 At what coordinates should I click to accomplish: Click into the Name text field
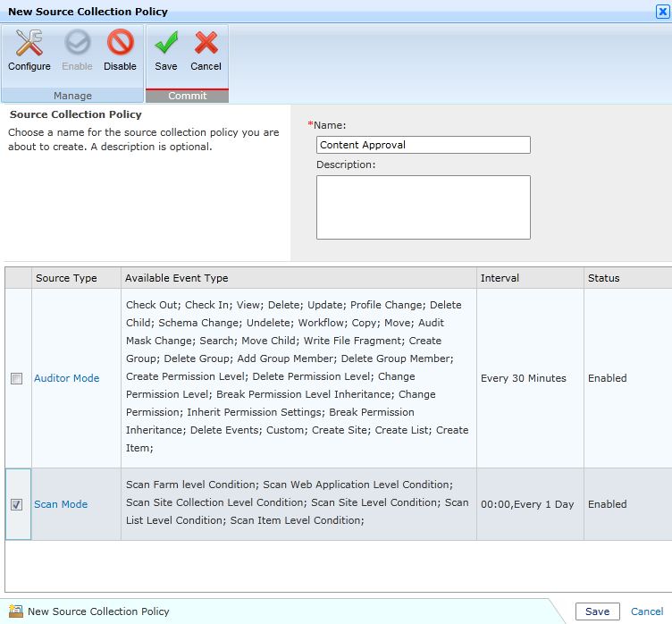(x=423, y=145)
